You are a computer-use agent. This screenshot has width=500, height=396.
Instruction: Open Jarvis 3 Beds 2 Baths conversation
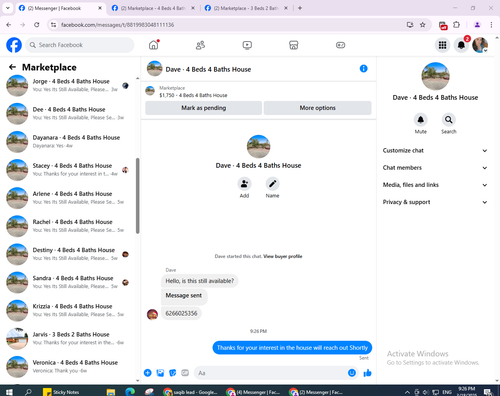pyautogui.click(x=68, y=338)
